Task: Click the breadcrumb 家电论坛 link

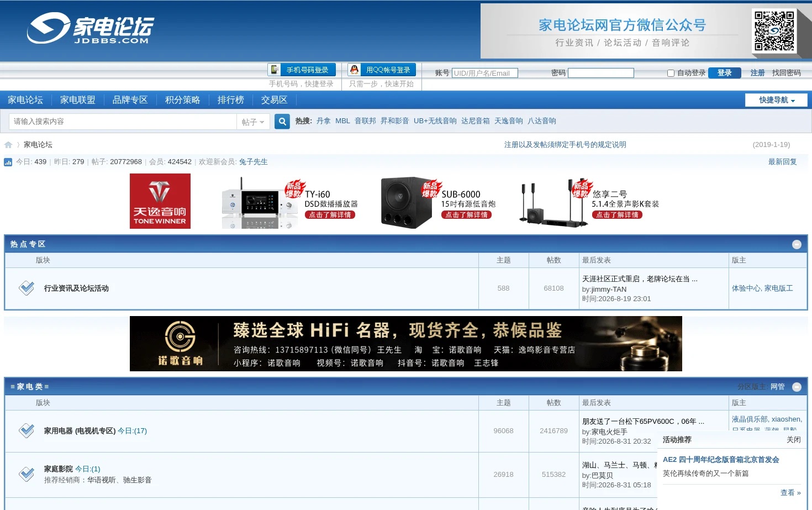Action: [x=38, y=145]
